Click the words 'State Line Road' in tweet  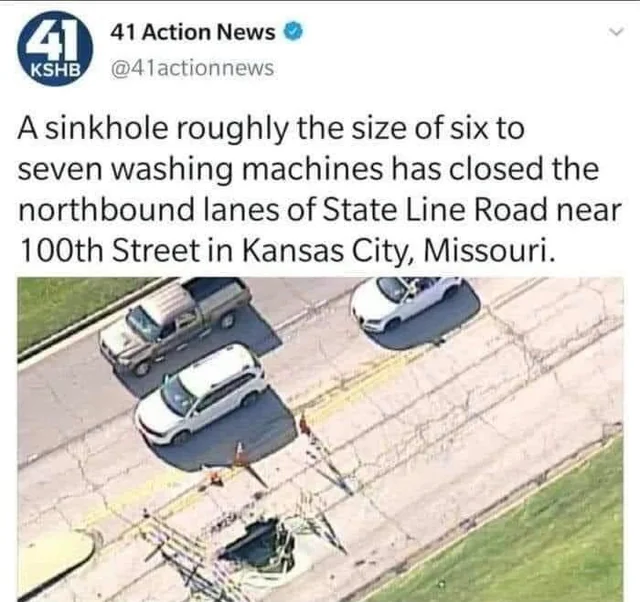(x=436, y=209)
